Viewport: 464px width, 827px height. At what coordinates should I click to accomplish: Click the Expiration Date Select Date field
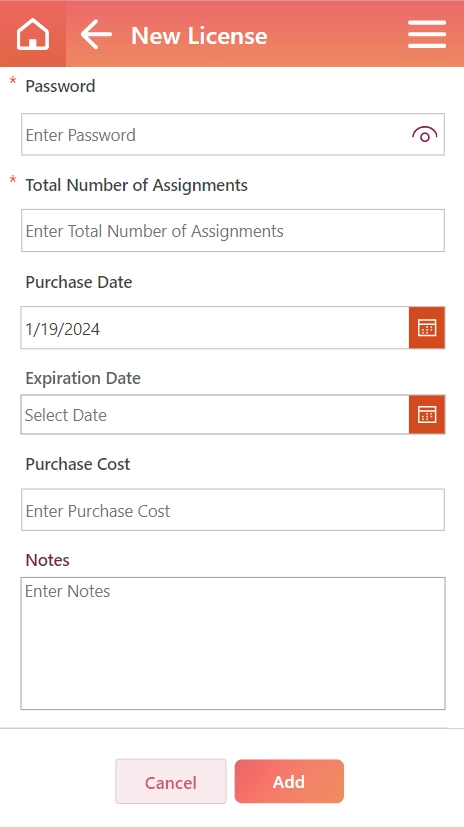(215, 415)
